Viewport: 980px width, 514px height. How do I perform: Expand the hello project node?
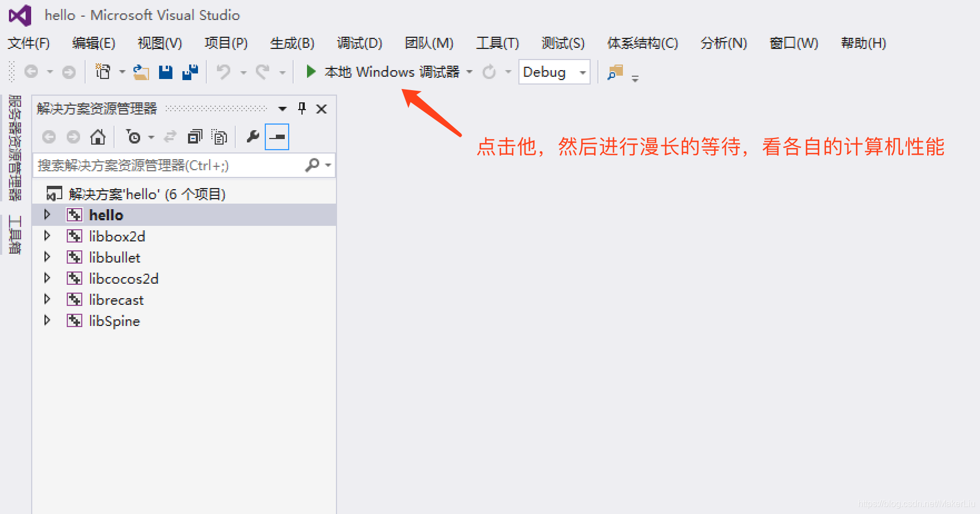pos(47,215)
